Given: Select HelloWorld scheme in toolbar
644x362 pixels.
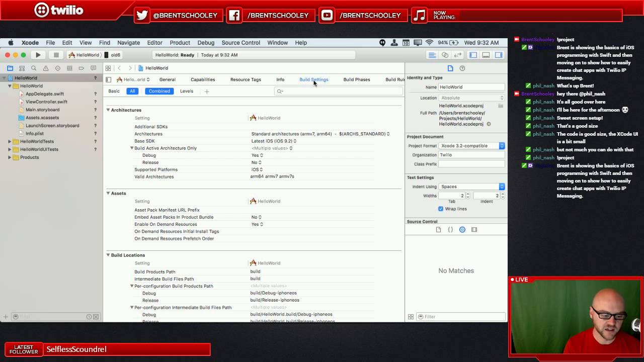Looking at the screenshot, I should click(x=84, y=55).
